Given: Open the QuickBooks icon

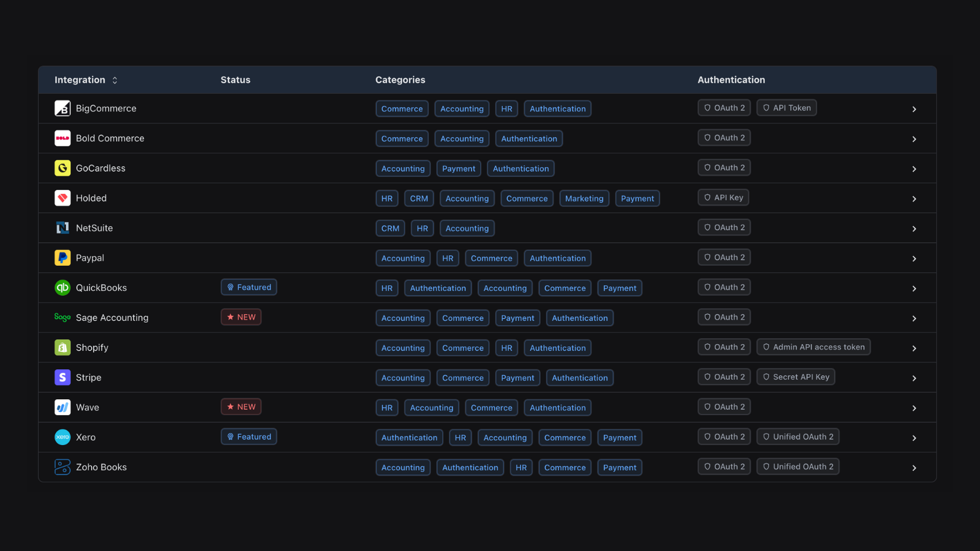Looking at the screenshot, I should pyautogui.click(x=62, y=287).
